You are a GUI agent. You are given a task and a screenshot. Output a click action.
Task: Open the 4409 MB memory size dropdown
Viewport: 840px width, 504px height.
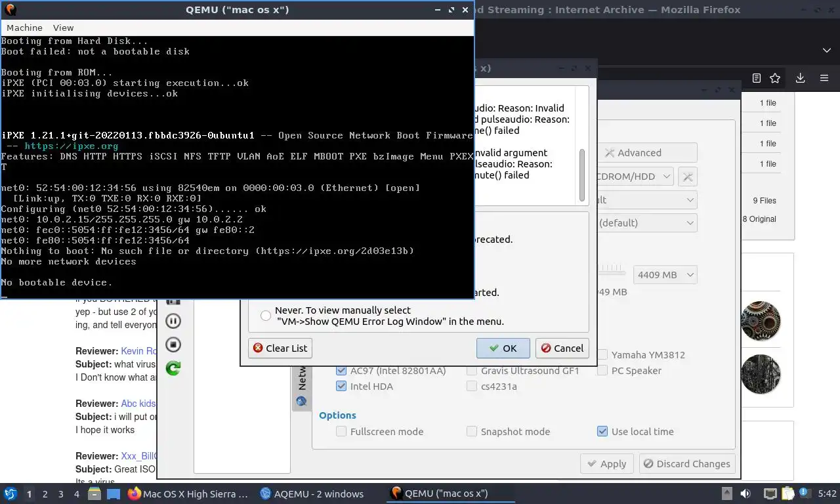(x=665, y=275)
